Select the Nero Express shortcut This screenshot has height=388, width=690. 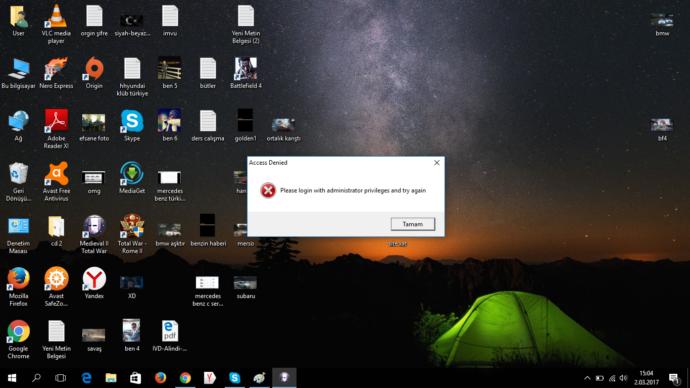[x=56, y=73]
